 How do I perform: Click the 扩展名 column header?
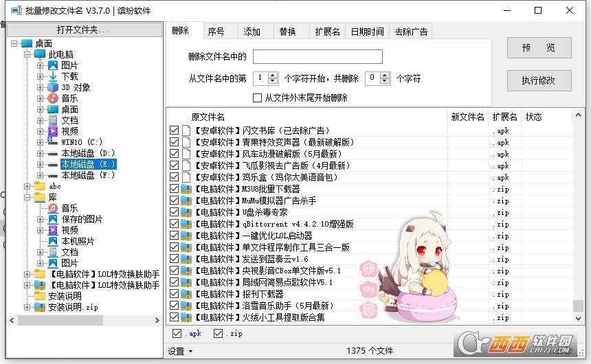[504, 117]
